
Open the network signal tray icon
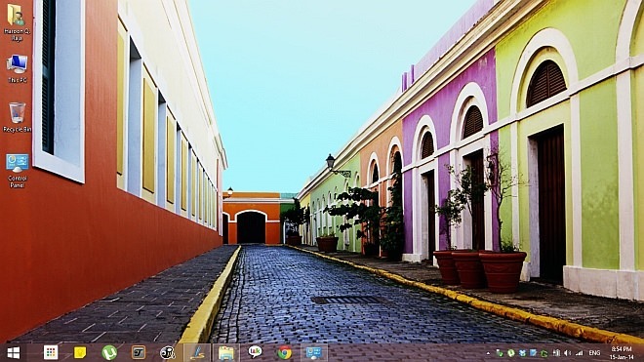579,353
